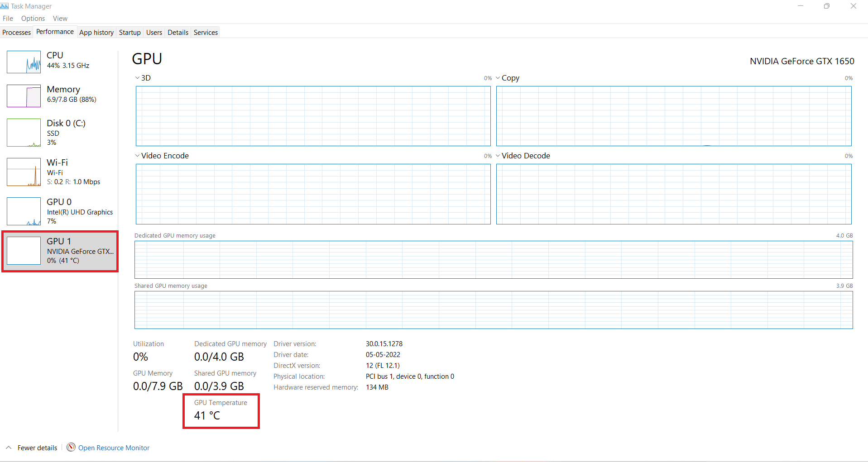Click the DirectX version 12 (FL 12.1)
868x462 pixels.
tap(383, 366)
